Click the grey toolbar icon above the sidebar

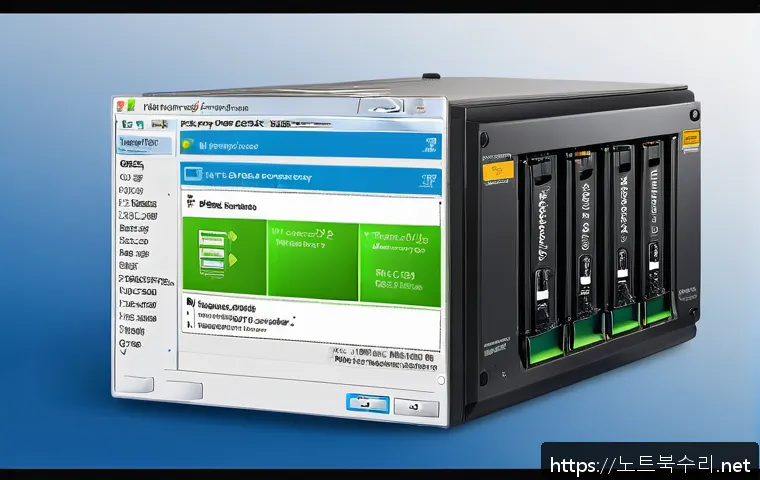pyautogui.click(x=159, y=125)
